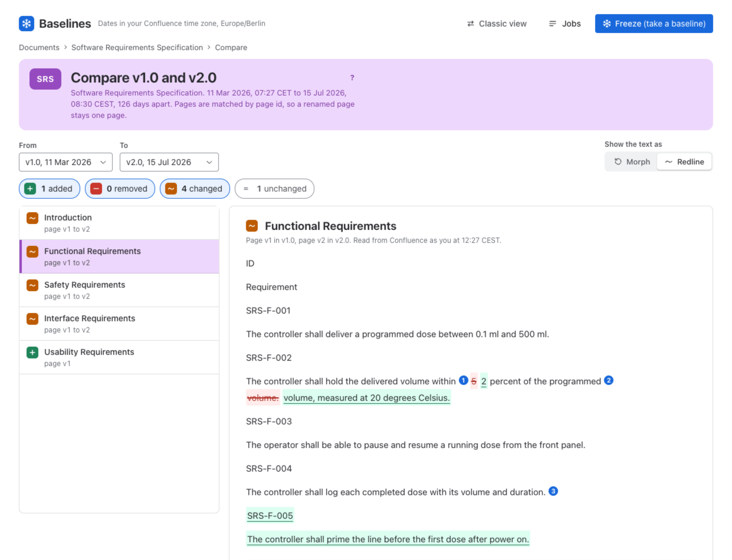Switch text display to Morph

(632, 162)
